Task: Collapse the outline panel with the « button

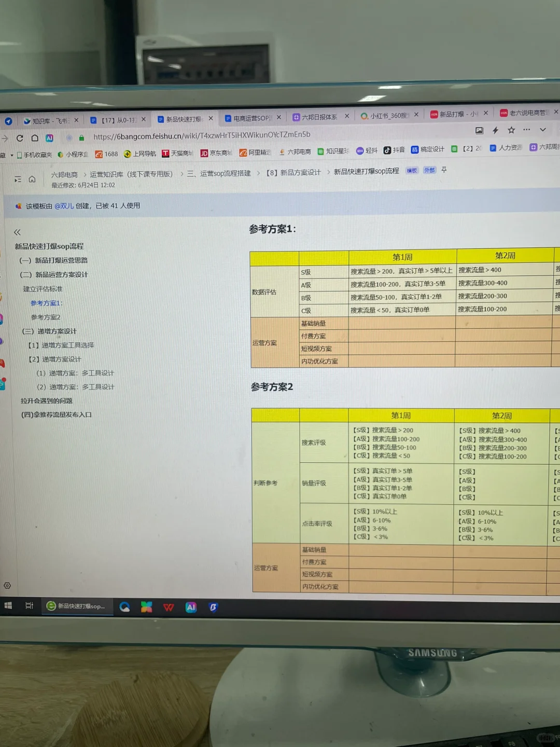Action: pyautogui.click(x=17, y=232)
